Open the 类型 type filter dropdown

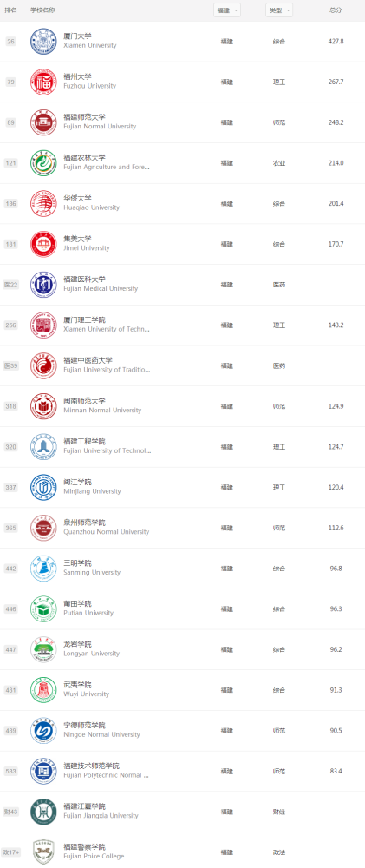click(278, 10)
